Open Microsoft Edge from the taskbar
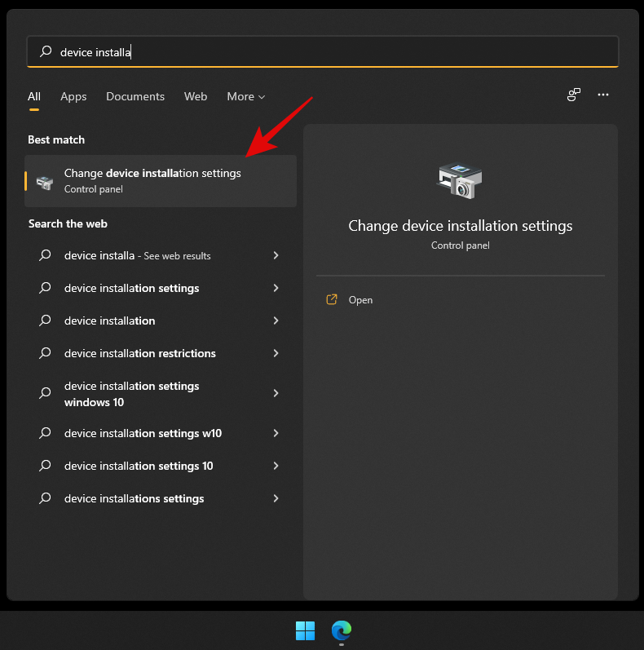 point(342,630)
